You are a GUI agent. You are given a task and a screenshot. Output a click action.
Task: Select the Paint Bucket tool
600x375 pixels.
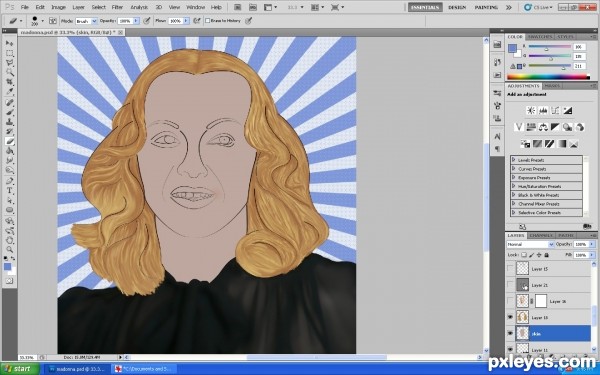(x=10, y=152)
